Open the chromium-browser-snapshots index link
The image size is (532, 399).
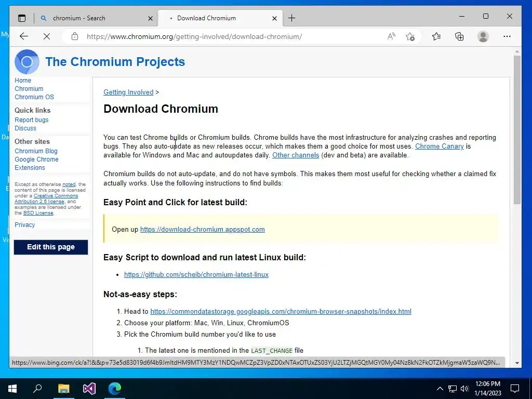281,312
